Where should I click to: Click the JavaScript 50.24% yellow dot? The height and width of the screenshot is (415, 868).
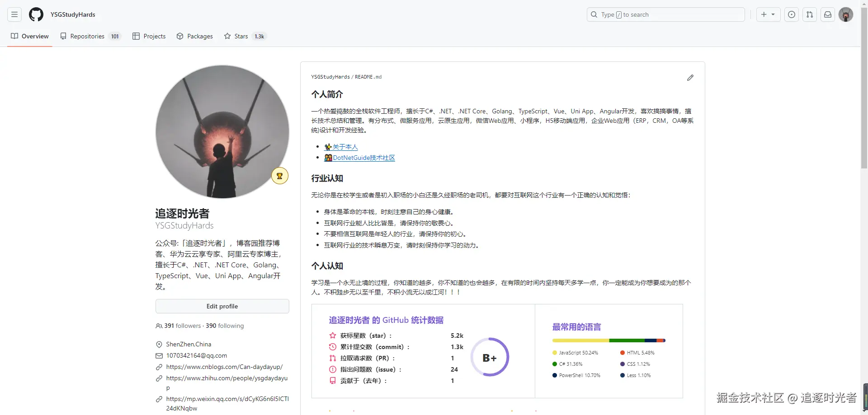tap(555, 353)
